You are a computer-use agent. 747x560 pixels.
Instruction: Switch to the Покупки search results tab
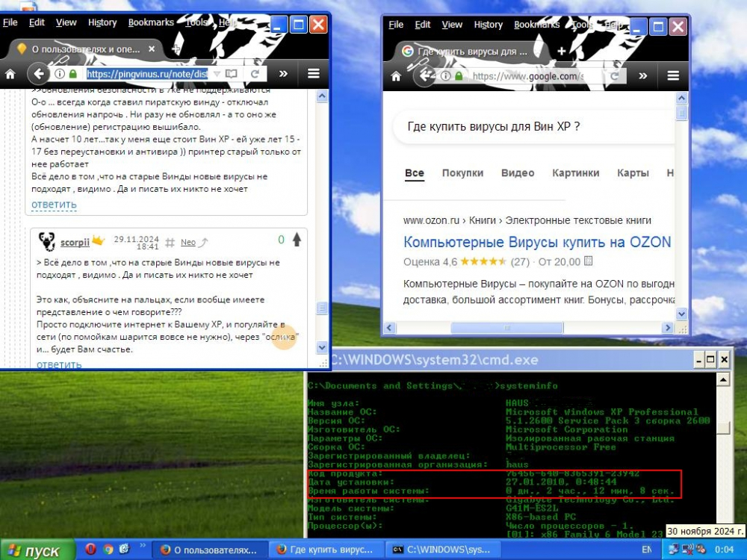click(x=462, y=173)
